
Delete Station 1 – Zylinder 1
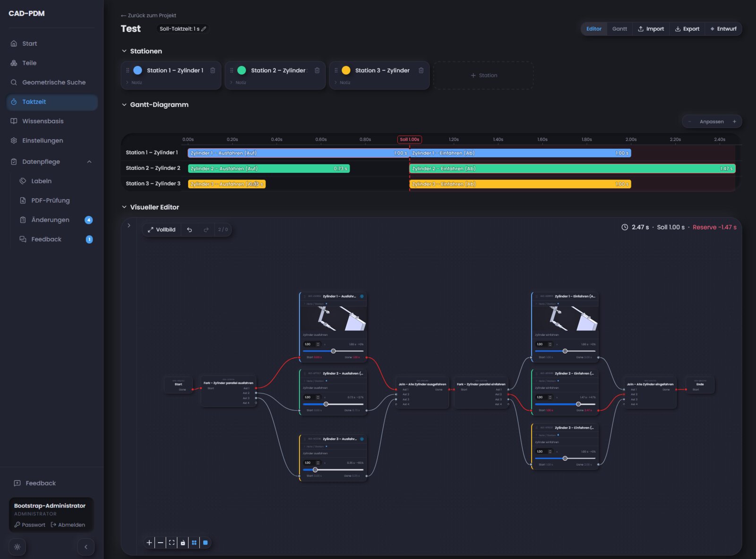pyautogui.click(x=213, y=70)
